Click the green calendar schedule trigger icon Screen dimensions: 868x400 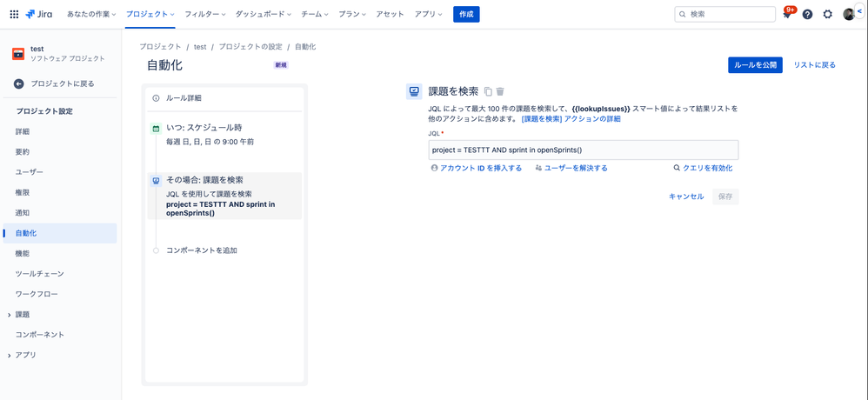point(156,129)
